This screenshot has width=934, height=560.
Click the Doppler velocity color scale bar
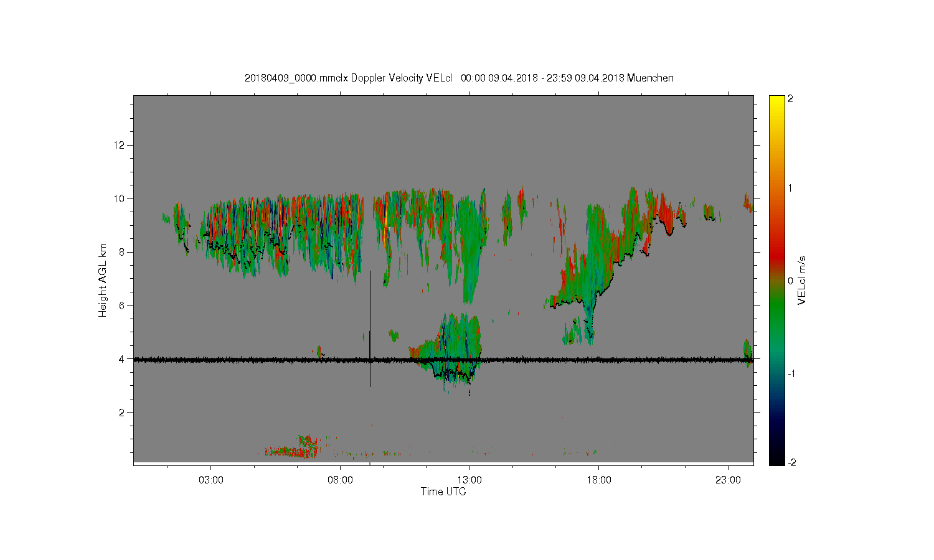pyautogui.click(x=776, y=280)
